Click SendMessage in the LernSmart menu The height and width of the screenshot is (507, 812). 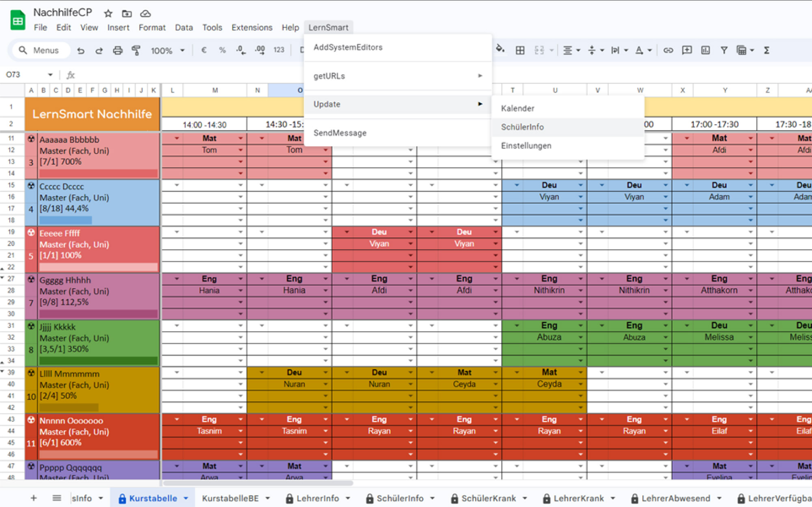click(x=340, y=133)
